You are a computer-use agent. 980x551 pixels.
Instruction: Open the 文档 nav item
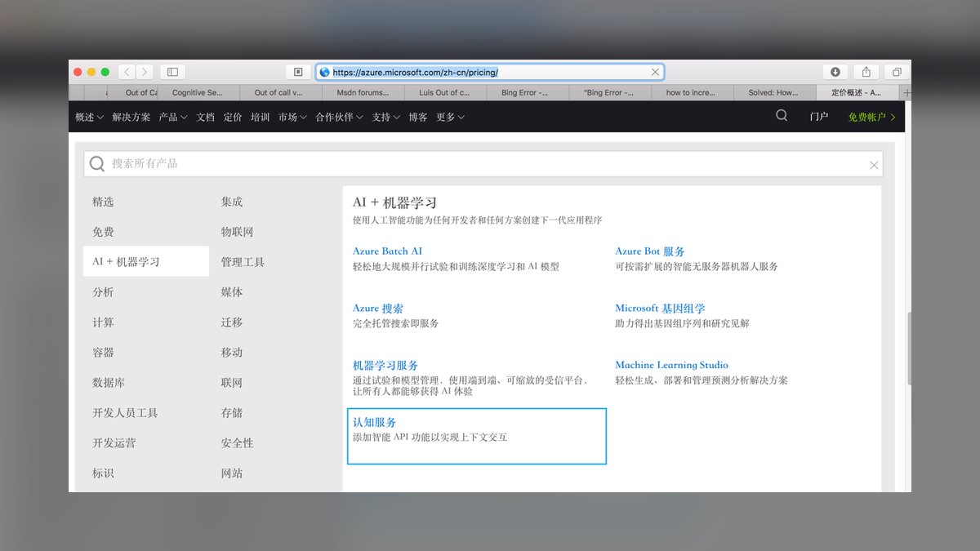(206, 117)
